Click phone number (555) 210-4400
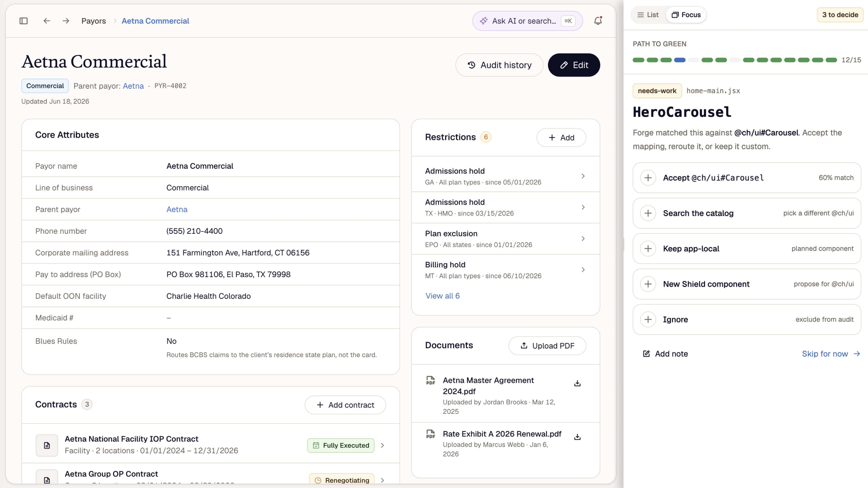Viewport: 868px width, 488px height. point(194,231)
